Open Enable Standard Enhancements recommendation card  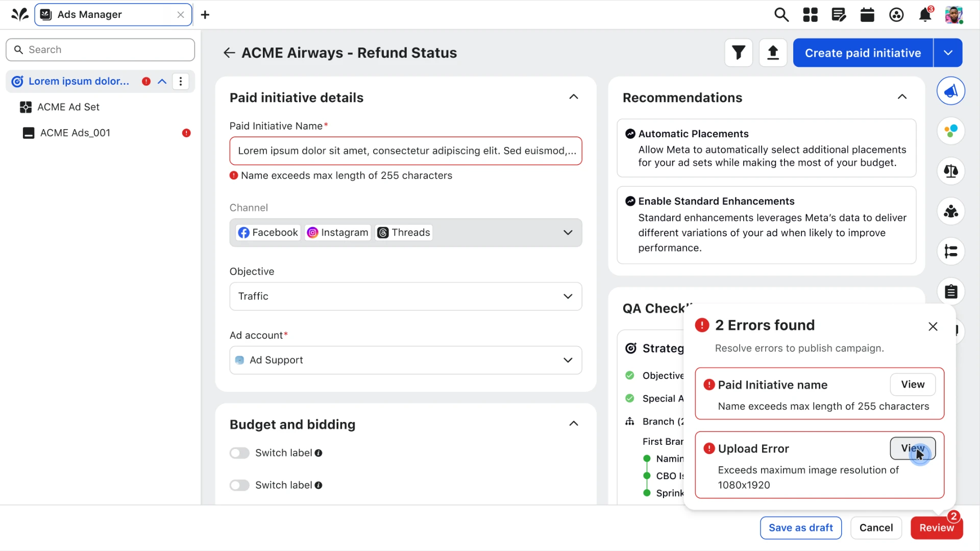[767, 225]
